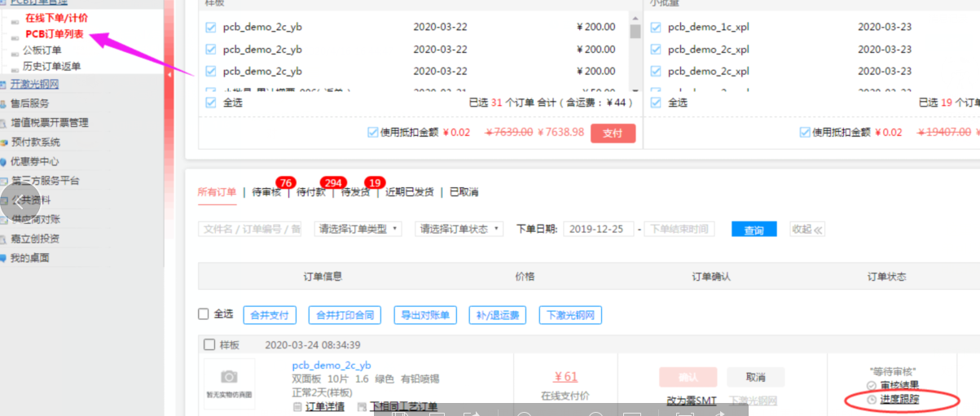Collapse filters using the 收起 button
Screen dimensions: 980x416
pos(806,230)
